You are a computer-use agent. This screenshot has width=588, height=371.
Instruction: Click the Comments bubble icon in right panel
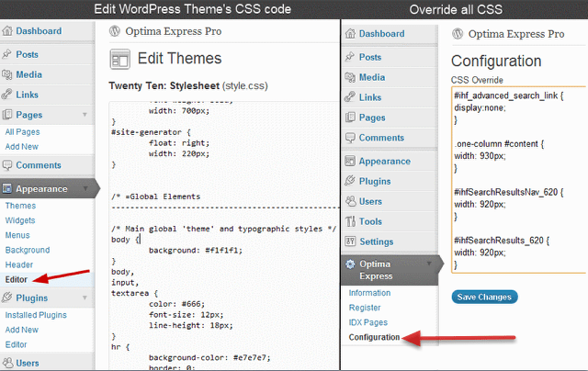pos(350,138)
